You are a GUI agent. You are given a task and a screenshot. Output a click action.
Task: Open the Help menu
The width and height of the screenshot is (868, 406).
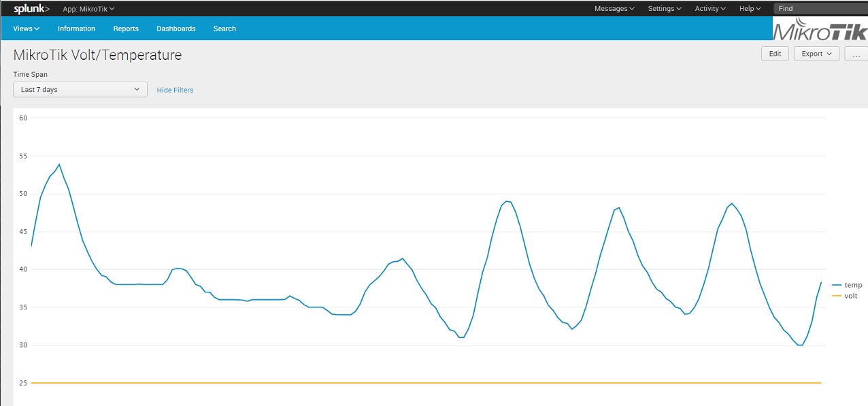[x=750, y=9]
